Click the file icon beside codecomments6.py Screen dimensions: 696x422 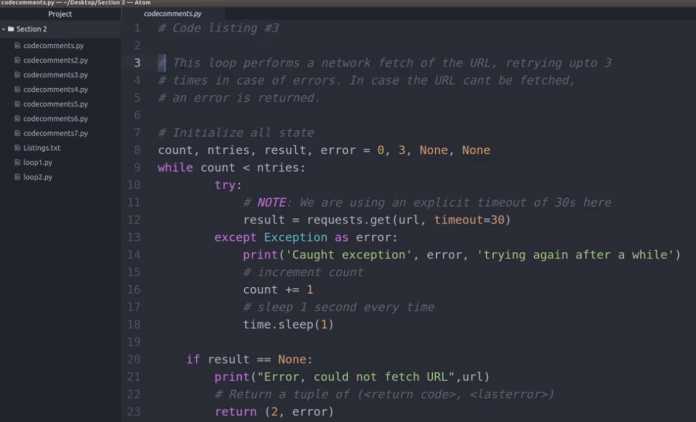click(18, 118)
